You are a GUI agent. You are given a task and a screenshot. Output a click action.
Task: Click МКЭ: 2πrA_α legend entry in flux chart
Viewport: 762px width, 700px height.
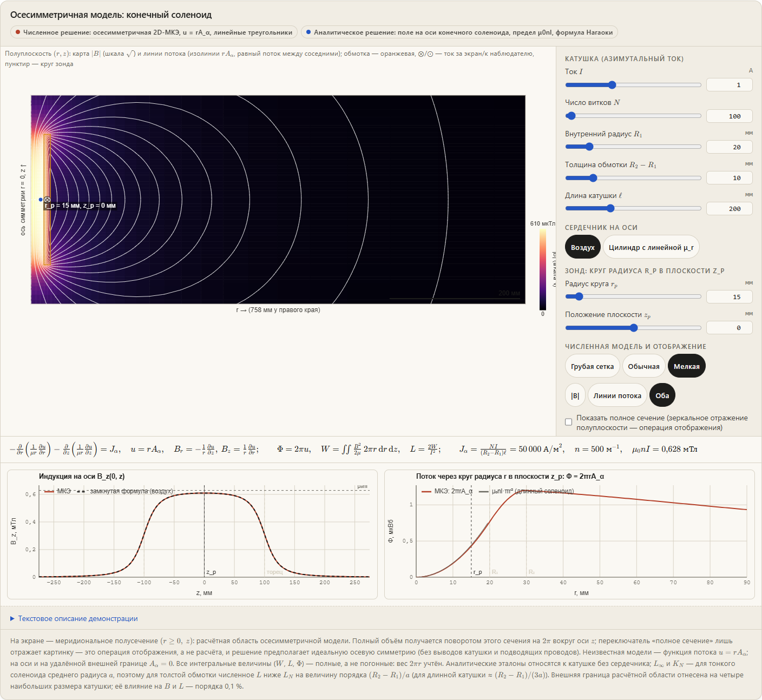(446, 491)
